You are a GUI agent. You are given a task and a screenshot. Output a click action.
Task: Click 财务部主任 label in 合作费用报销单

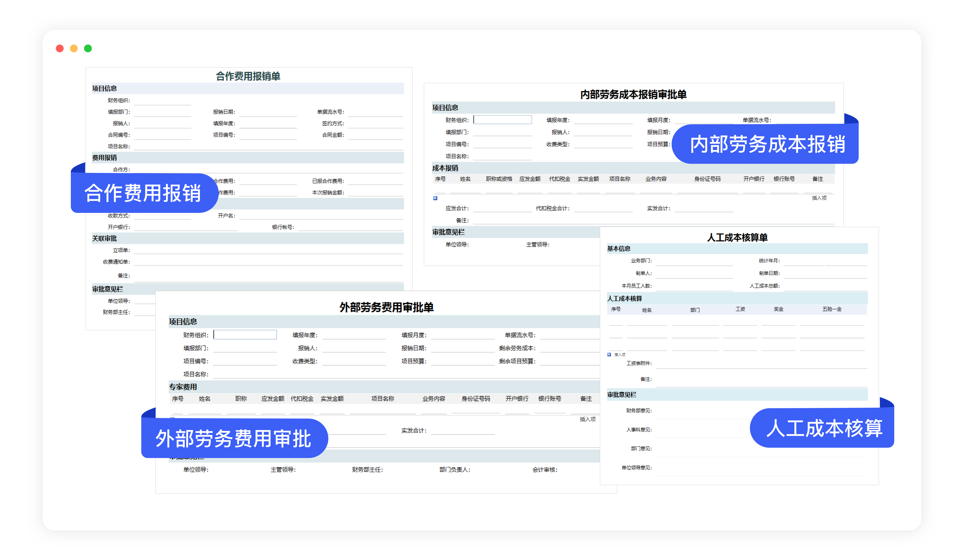tap(116, 312)
